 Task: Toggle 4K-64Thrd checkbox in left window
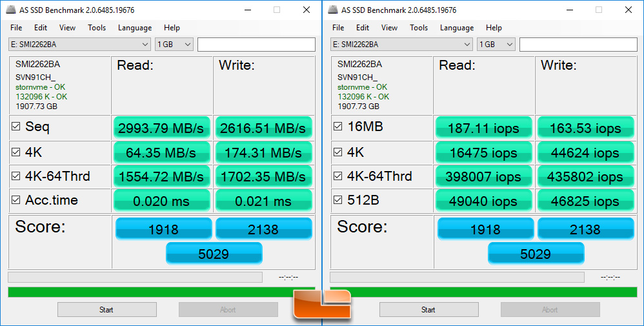click(x=15, y=176)
